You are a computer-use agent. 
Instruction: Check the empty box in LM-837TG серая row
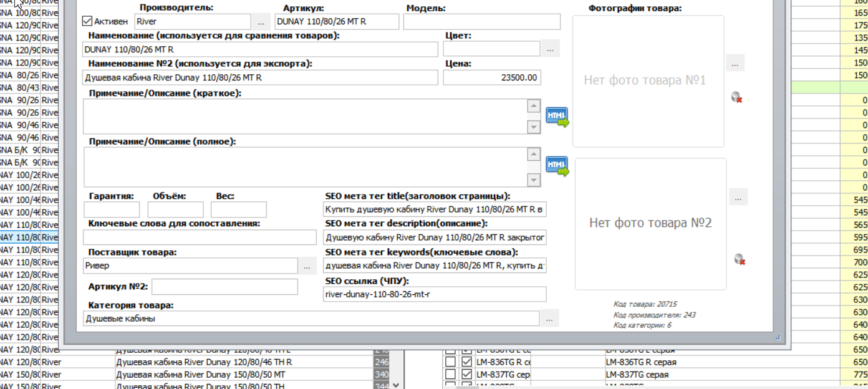pos(450,375)
